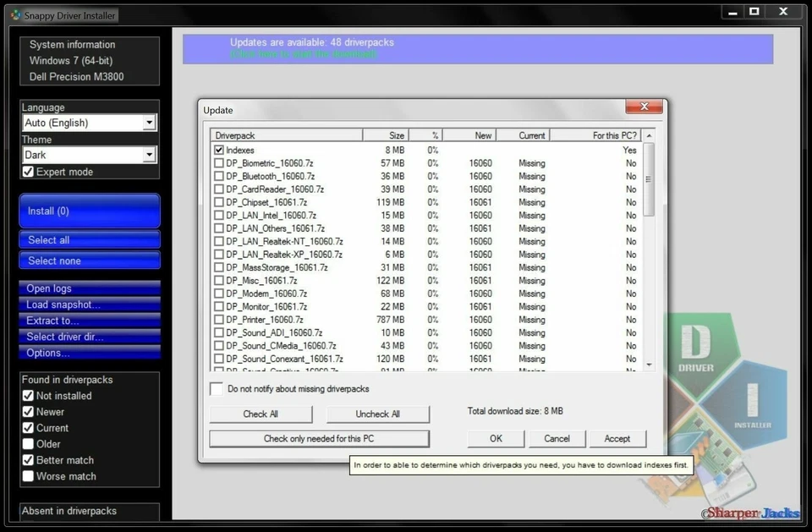Viewport: 812px width, 532px height.
Task: Click Open logs
Action: click(x=89, y=288)
